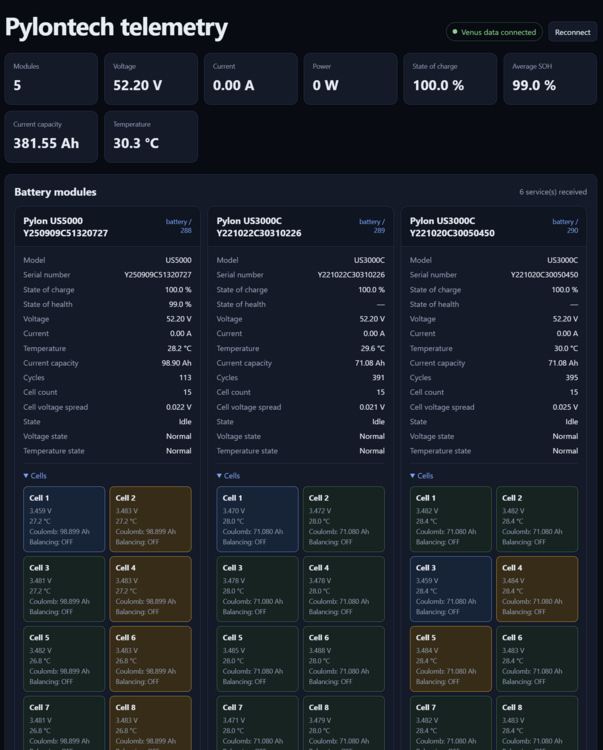This screenshot has height=750, width=603.
Task: Select Cell 6 tile in US5000 module
Action: click(151, 659)
